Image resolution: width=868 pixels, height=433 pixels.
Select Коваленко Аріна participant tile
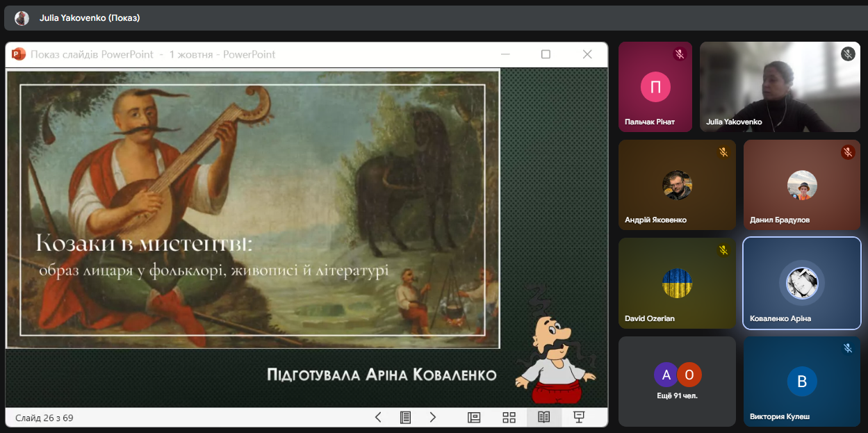pyautogui.click(x=801, y=283)
